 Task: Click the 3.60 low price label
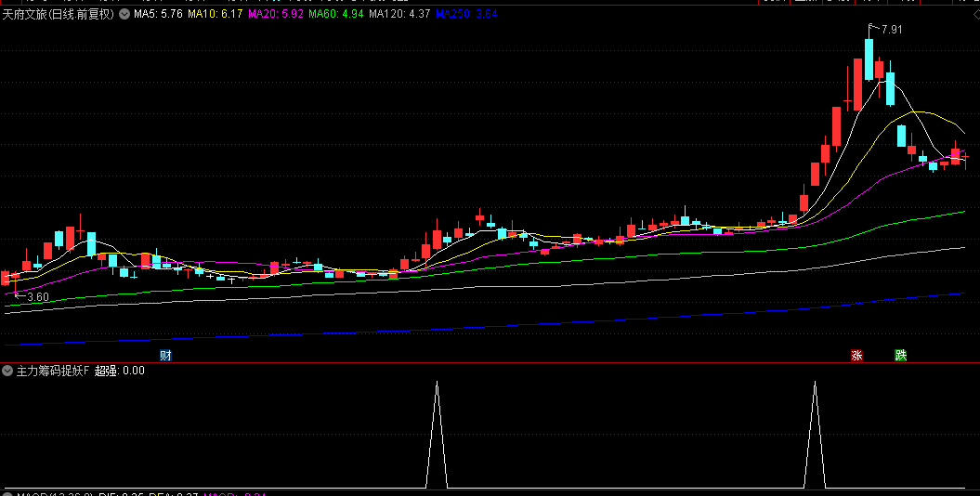point(37,297)
